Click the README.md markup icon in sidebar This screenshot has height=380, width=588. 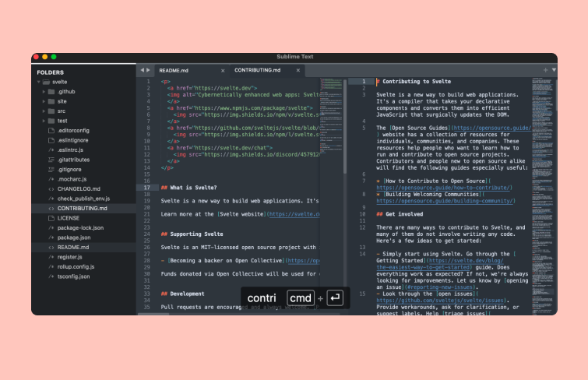pos(51,248)
